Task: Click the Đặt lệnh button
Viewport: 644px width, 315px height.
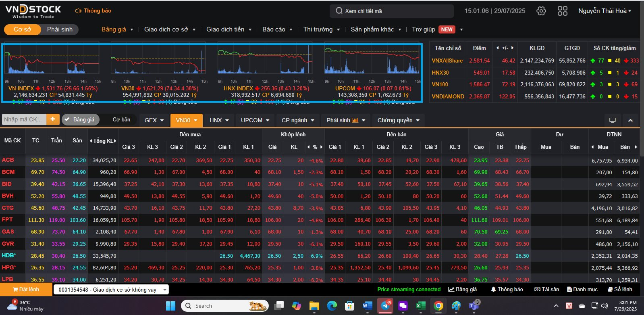Action: [26, 290]
